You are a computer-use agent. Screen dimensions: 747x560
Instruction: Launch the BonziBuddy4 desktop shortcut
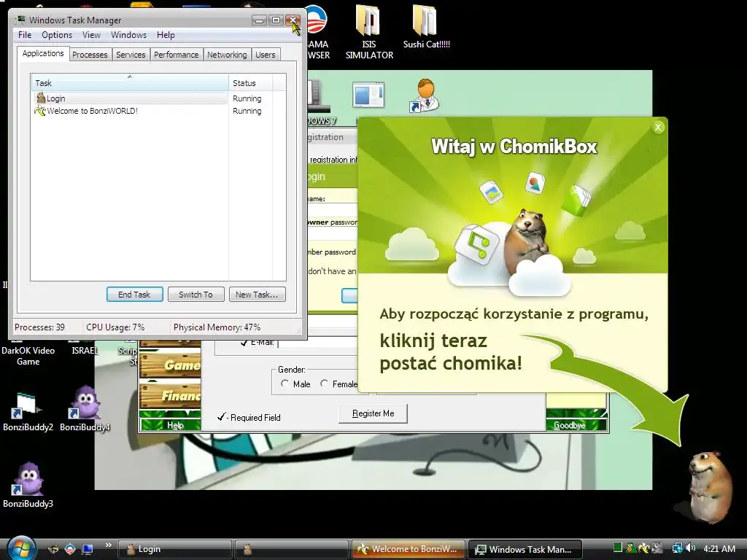pos(85,410)
